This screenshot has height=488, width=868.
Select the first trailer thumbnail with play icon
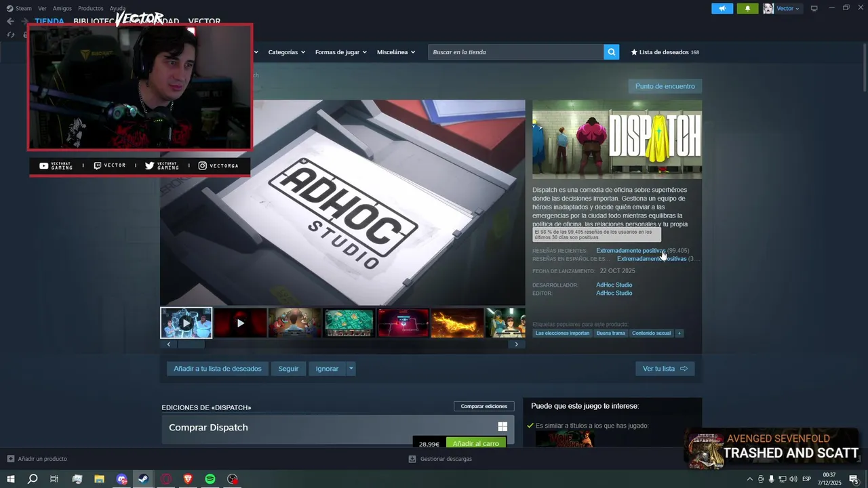[186, 323]
